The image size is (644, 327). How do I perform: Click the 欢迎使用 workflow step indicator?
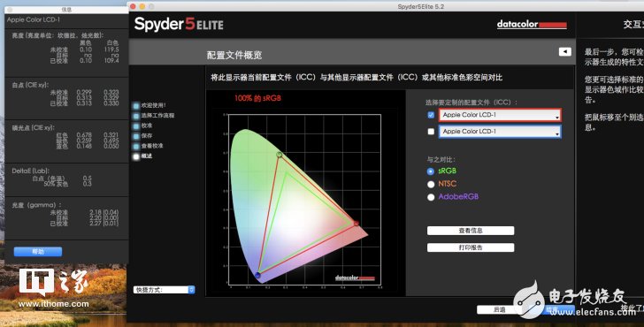pyautogui.click(x=136, y=106)
